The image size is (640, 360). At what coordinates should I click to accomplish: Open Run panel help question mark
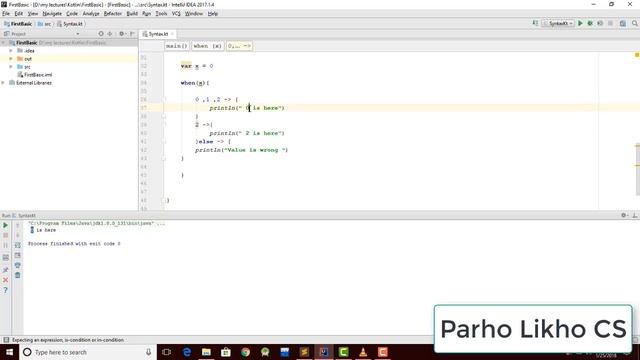pyautogui.click(x=6, y=290)
